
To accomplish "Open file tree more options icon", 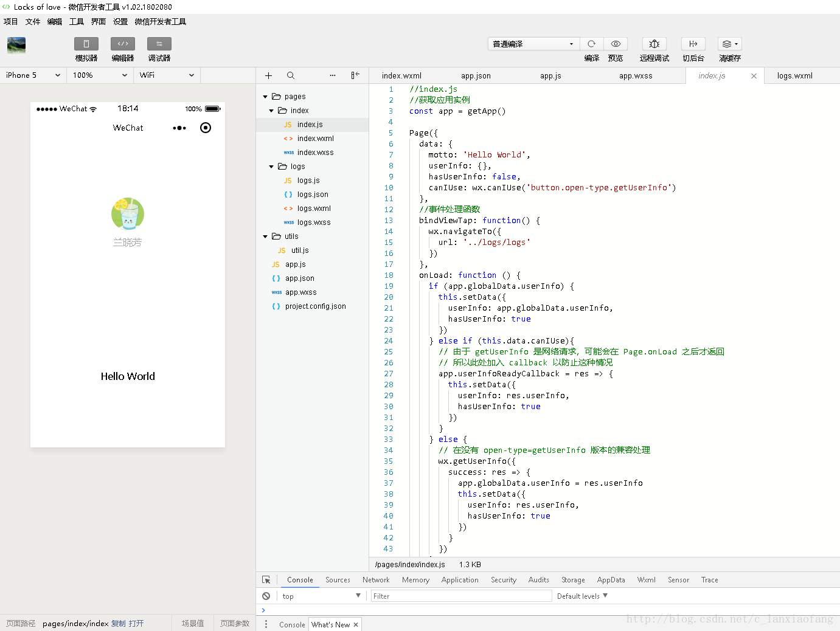I will click(333, 75).
